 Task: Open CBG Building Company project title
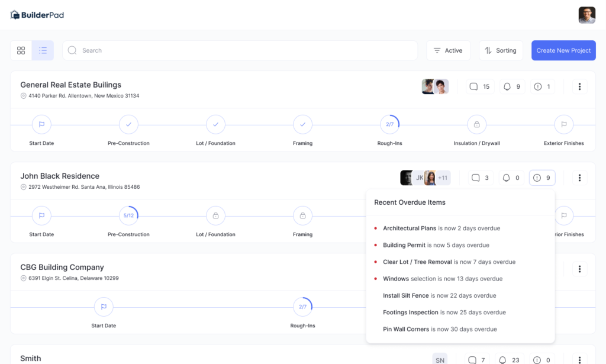[x=62, y=267]
